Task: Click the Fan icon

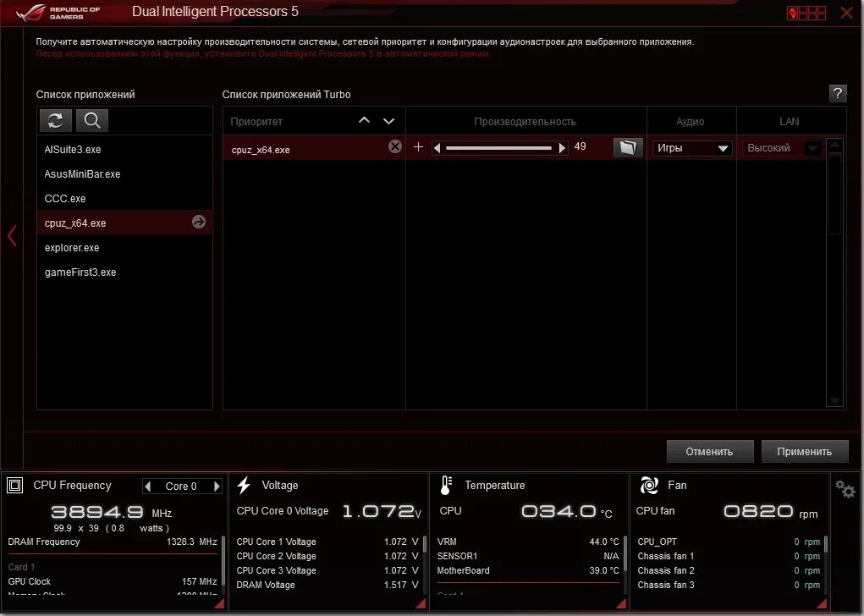Action: pyautogui.click(x=649, y=486)
